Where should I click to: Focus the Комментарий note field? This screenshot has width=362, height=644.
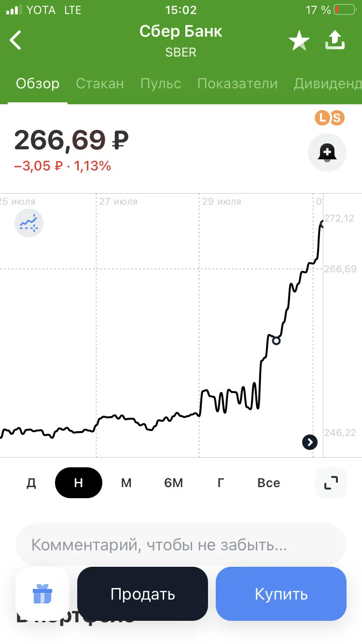point(181,545)
